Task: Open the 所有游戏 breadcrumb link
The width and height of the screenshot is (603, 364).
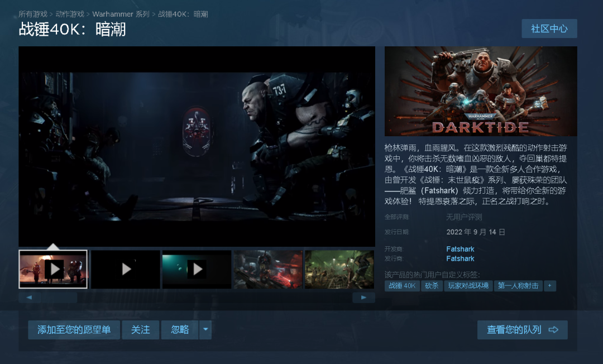Action: coord(33,14)
